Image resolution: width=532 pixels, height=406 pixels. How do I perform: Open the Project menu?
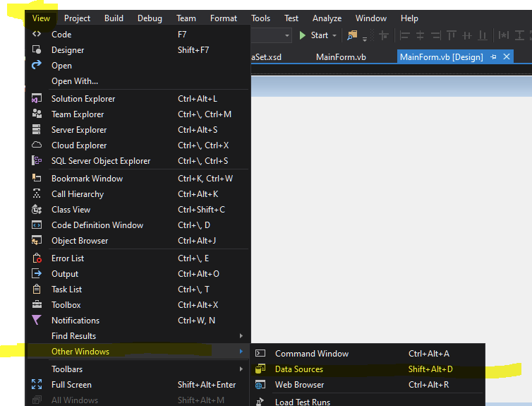pyautogui.click(x=77, y=18)
